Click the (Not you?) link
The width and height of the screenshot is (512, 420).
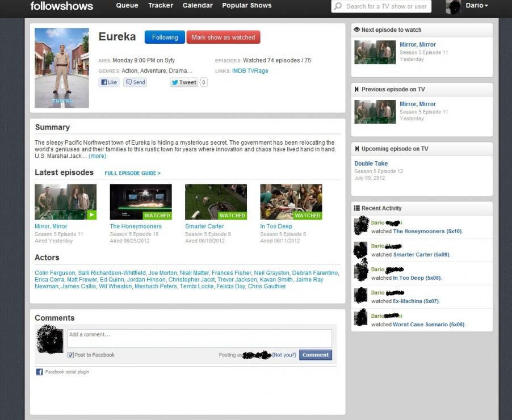[x=284, y=355]
